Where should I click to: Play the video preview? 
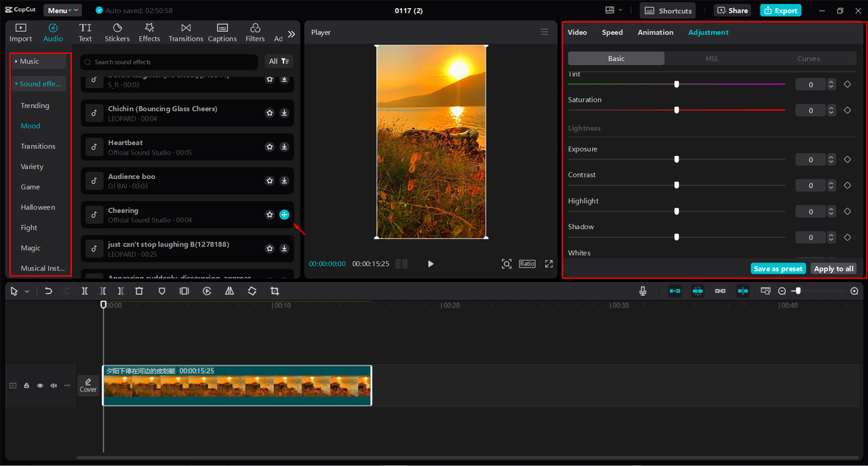pos(431,264)
